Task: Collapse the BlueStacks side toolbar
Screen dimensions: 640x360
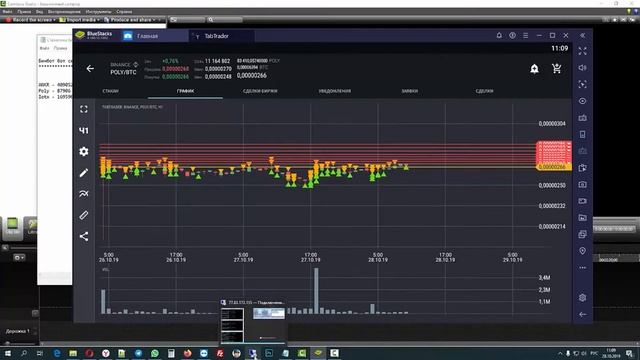Action: coord(582,36)
